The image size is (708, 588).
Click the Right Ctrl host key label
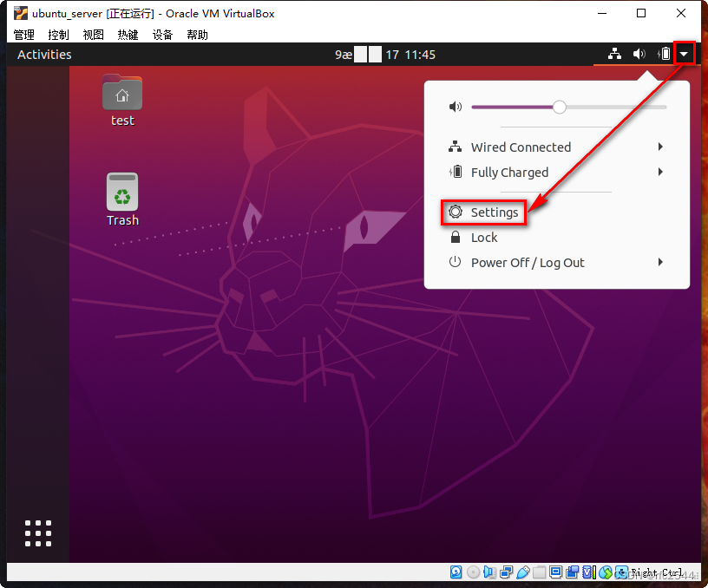pos(657,572)
